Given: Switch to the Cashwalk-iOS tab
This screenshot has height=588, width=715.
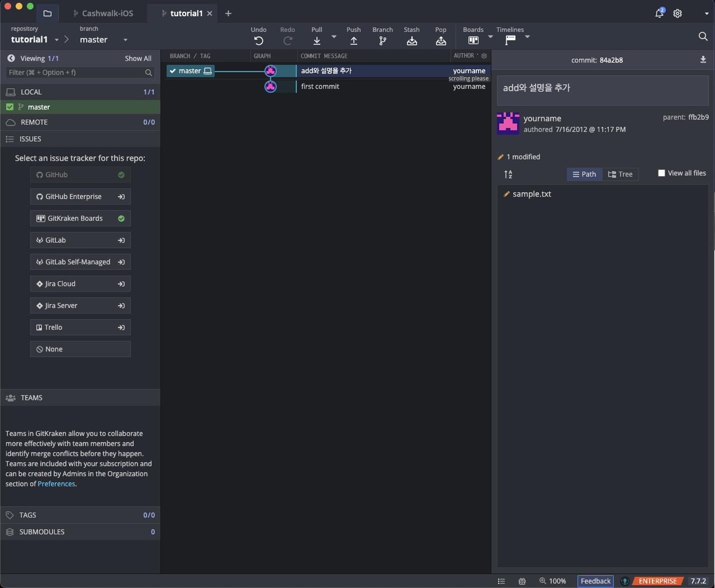Looking at the screenshot, I should [x=107, y=13].
